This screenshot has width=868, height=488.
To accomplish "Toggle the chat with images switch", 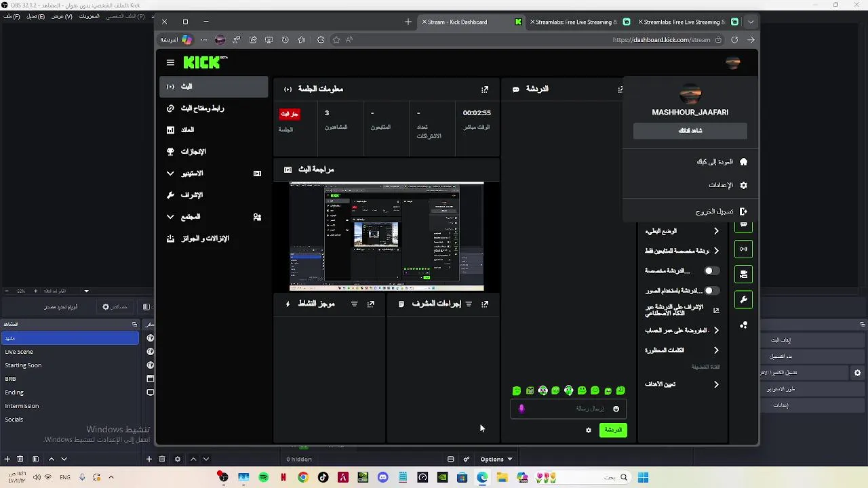I will pos(711,291).
